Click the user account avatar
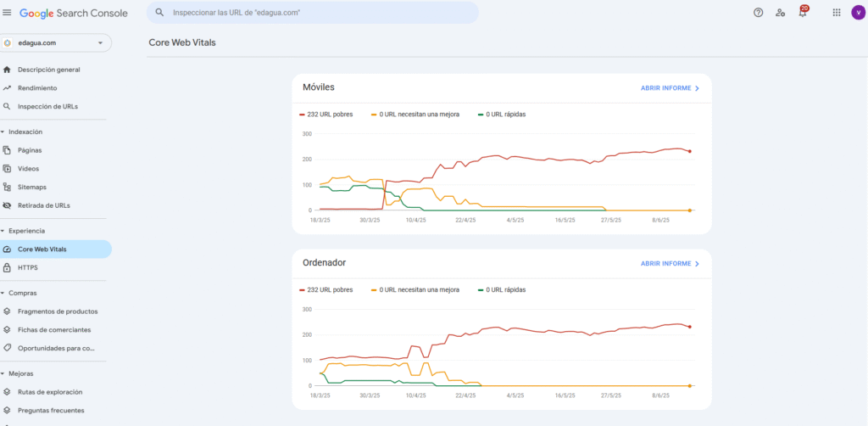Screen dimensions: 868x426 (857, 13)
